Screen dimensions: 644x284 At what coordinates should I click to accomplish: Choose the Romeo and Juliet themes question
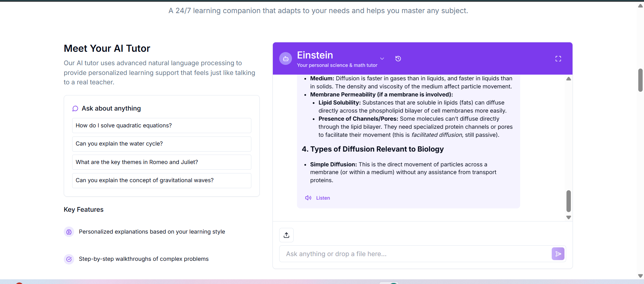pyautogui.click(x=161, y=162)
